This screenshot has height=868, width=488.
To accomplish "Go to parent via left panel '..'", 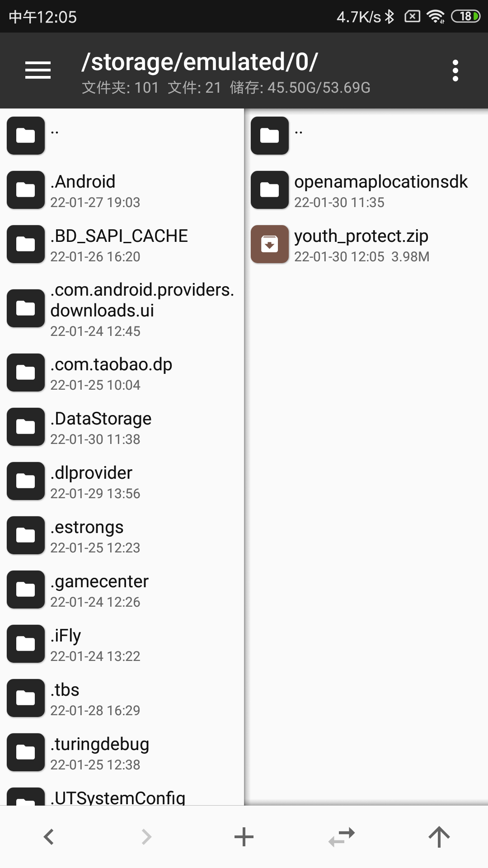I will coord(122,136).
